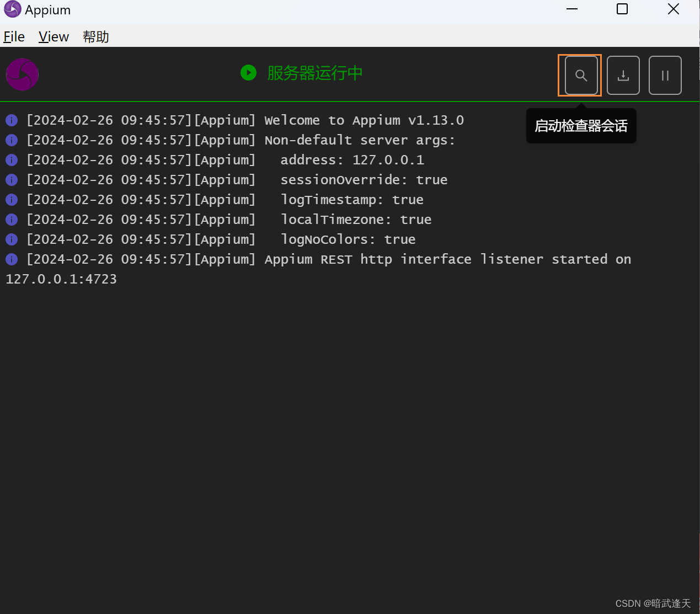The image size is (700, 614).
Task: Select the 'localTimezone: true' log text
Action: [356, 220]
